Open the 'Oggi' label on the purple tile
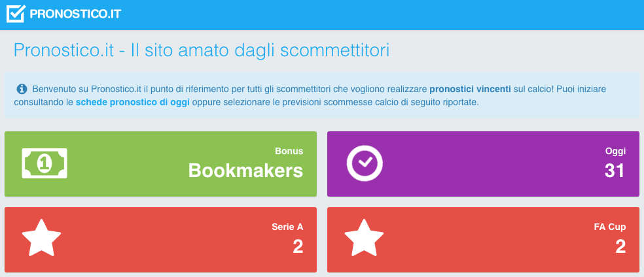The image size is (644, 277). coord(616,151)
